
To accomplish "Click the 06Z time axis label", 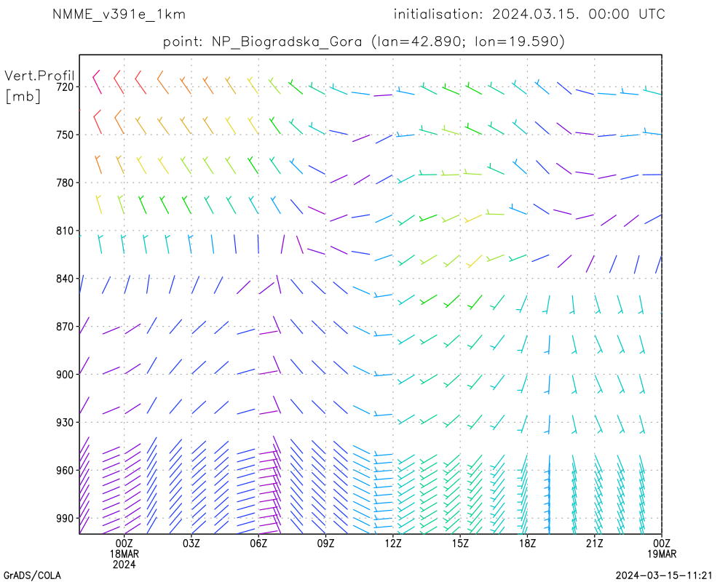I will pyautogui.click(x=258, y=543).
